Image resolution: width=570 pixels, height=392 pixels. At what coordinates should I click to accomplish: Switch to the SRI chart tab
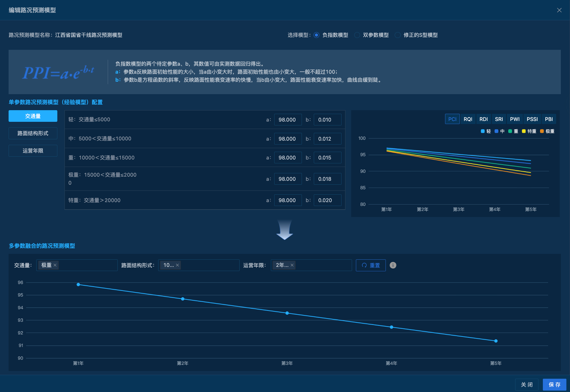(x=499, y=119)
